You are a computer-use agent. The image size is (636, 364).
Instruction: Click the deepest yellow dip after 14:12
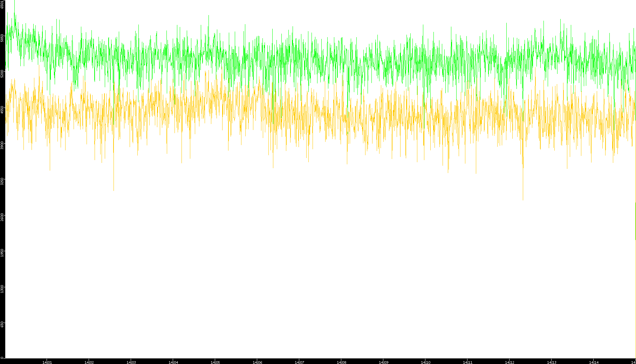(x=523, y=199)
